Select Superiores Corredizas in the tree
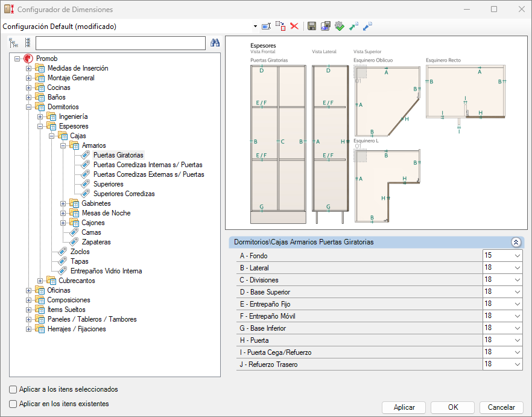The width and height of the screenshot is (532, 417). point(124,194)
